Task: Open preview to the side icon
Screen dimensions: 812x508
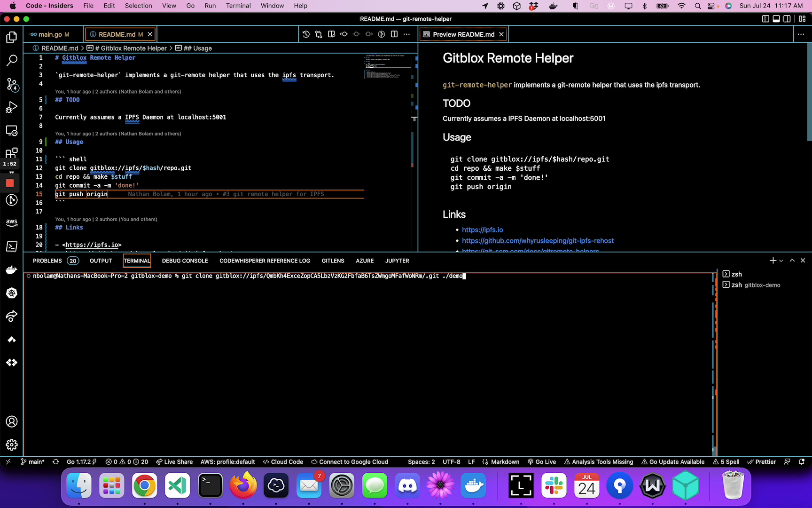Action: click(331, 34)
